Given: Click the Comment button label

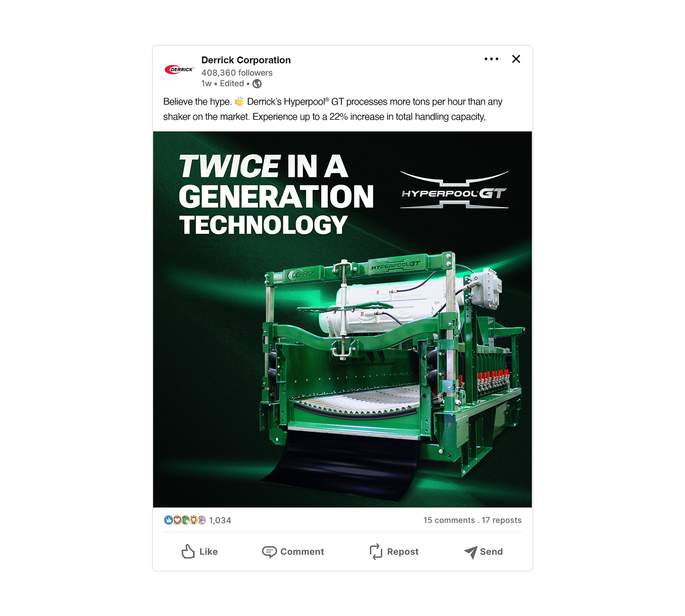Looking at the screenshot, I should 302,552.
